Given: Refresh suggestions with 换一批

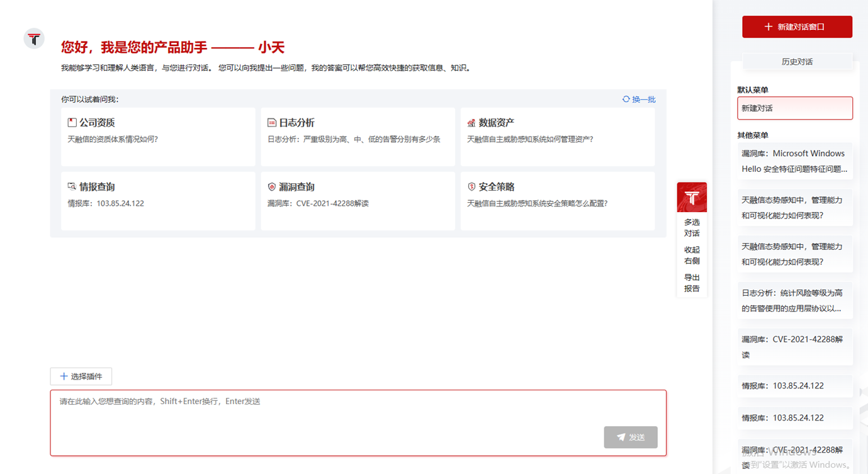Looking at the screenshot, I should [x=639, y=99].
